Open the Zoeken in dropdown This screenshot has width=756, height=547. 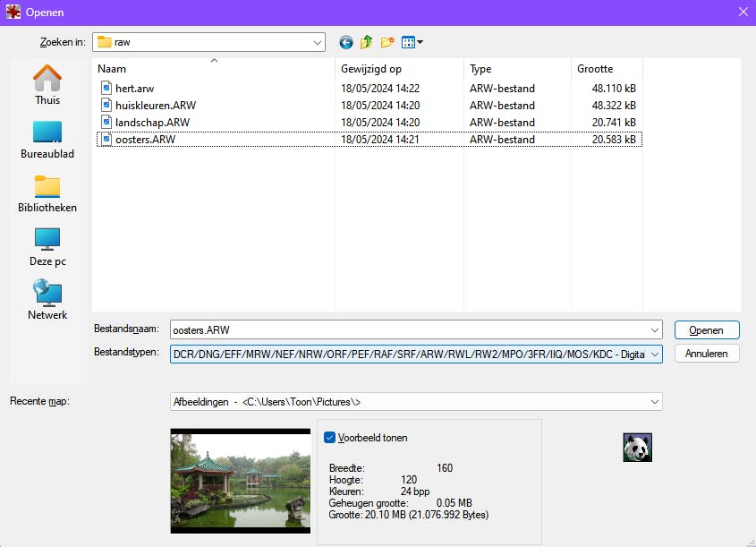319,42
